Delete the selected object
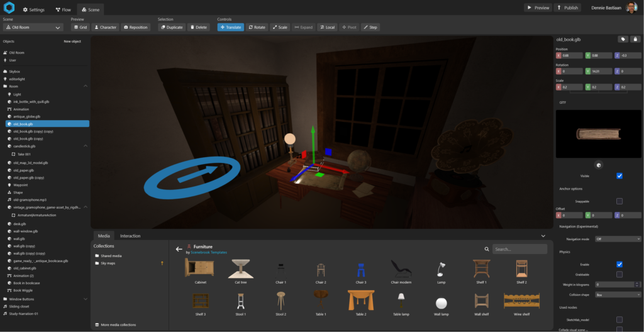The height and width of the screenshot is (332, 644). click(198, 28)
